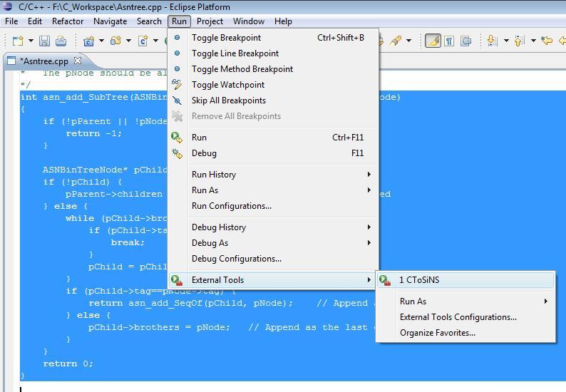Open Previous Annotation dropdown arrow
This screenshot has height=392, width=566.
(x=533, y=41)
